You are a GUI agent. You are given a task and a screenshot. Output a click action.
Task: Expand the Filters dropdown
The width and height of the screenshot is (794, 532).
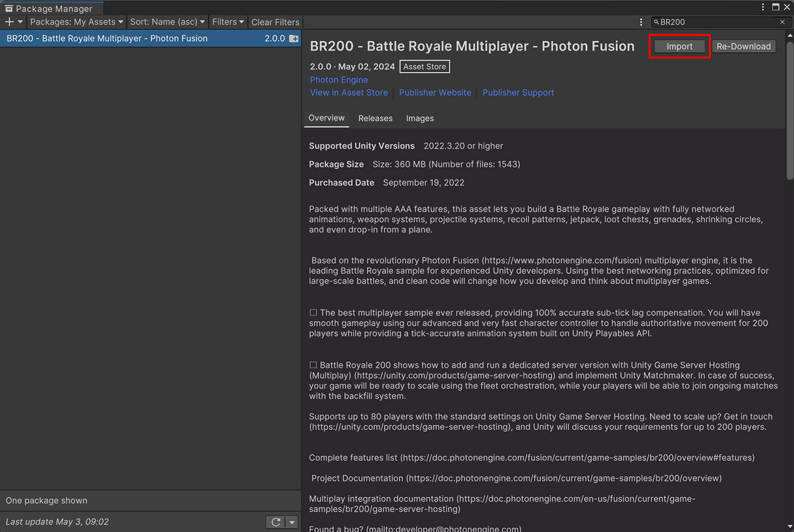click(228, 22)
